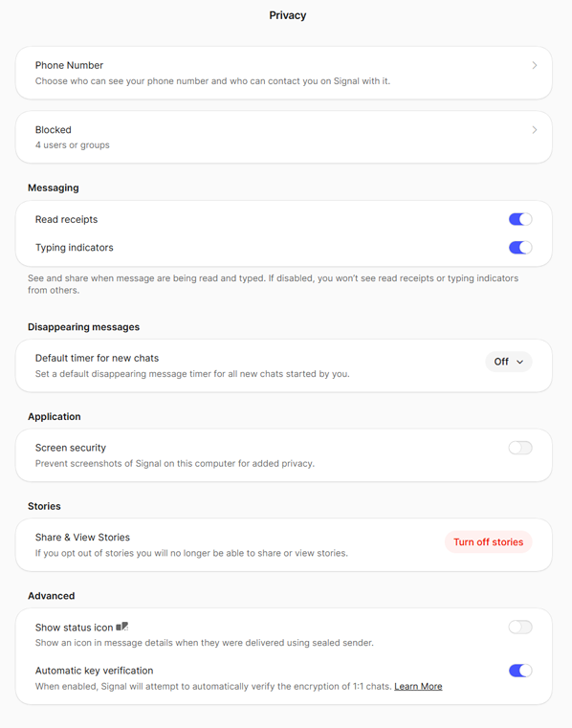Screen dimensions: 572x728
Task: Open Phone Number privacy settings
Action: [x=284, y=73]
